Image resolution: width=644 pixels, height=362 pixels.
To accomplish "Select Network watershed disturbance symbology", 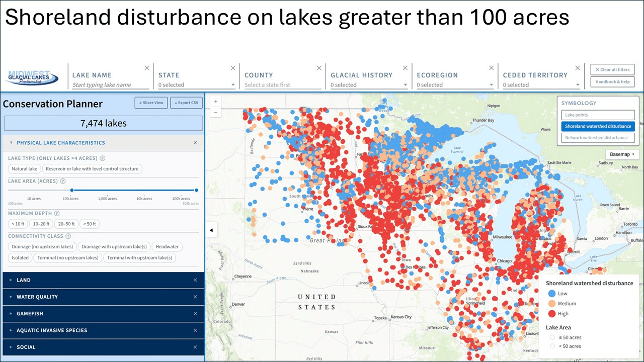I will point(598,137).
